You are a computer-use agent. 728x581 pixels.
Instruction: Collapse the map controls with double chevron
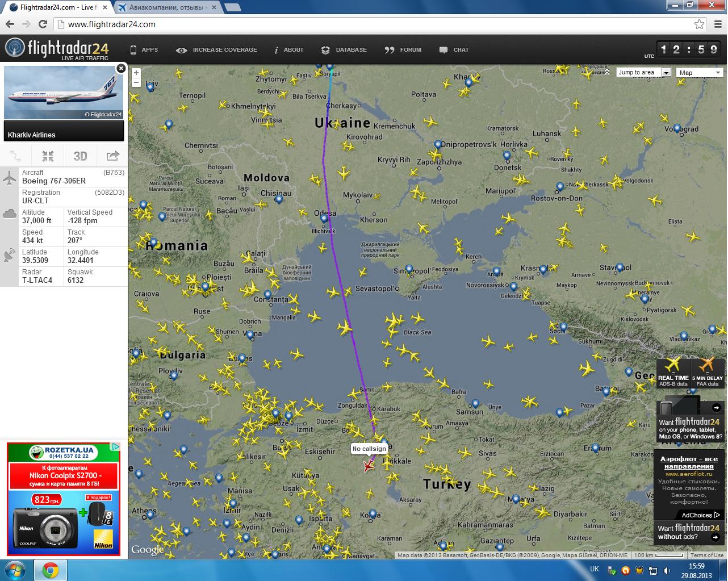607,73
